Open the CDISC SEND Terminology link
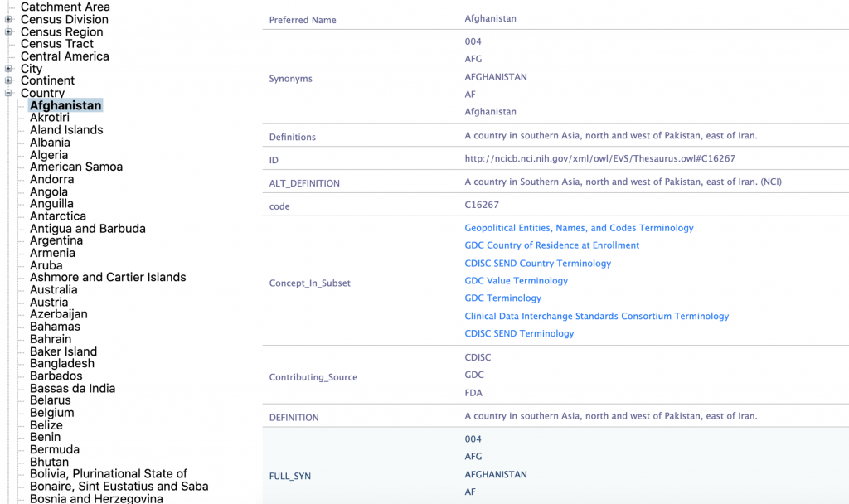 click(x=519, y=333)
